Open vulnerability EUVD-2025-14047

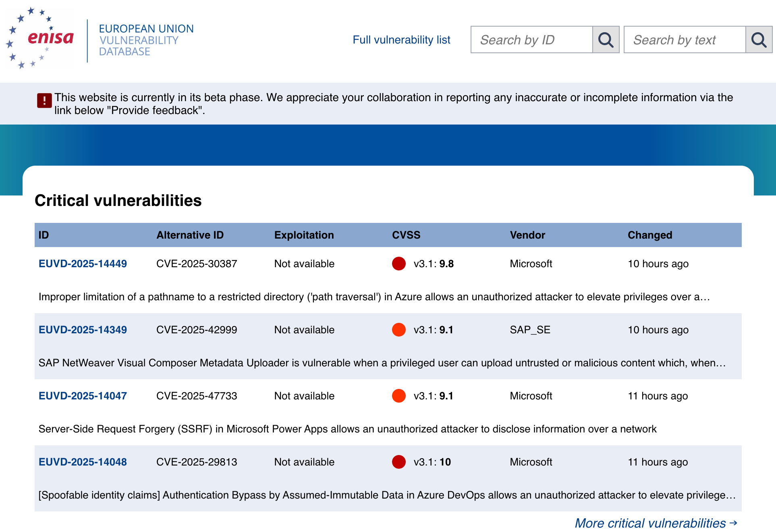83,396
